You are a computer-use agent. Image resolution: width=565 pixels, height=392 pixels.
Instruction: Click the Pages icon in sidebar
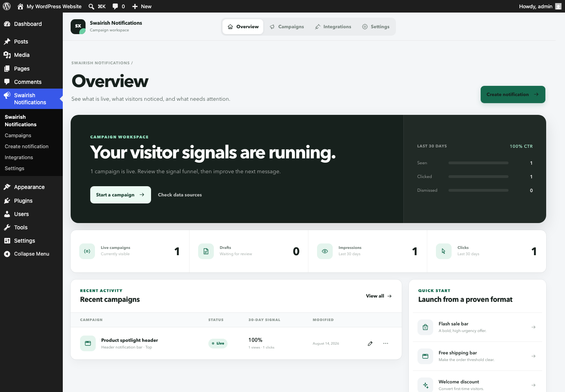tap(7, 69)
